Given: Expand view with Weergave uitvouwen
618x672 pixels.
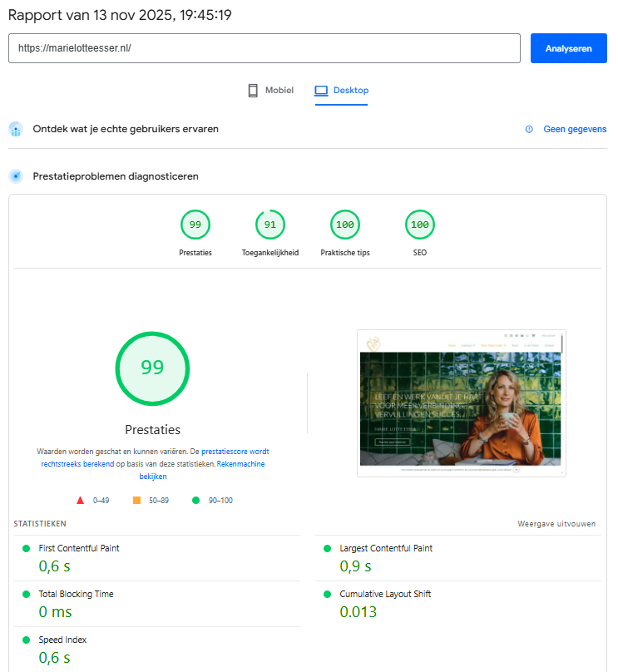Looking at the screenshot, I should tap(556, 524).
